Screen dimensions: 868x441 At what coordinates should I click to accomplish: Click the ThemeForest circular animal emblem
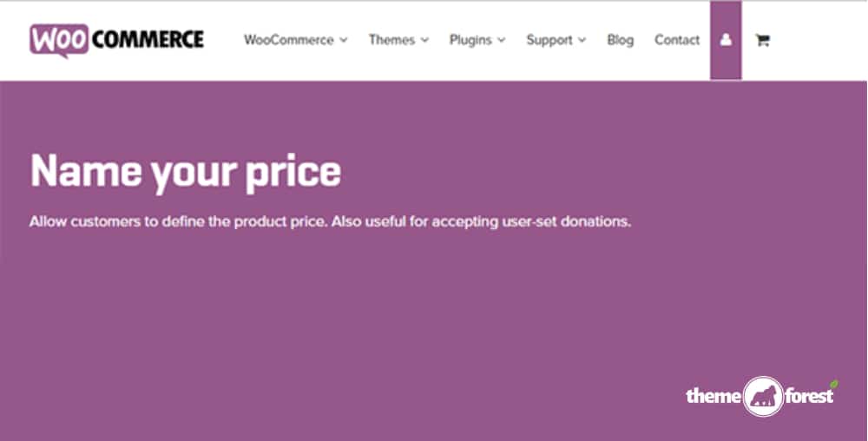763,396
